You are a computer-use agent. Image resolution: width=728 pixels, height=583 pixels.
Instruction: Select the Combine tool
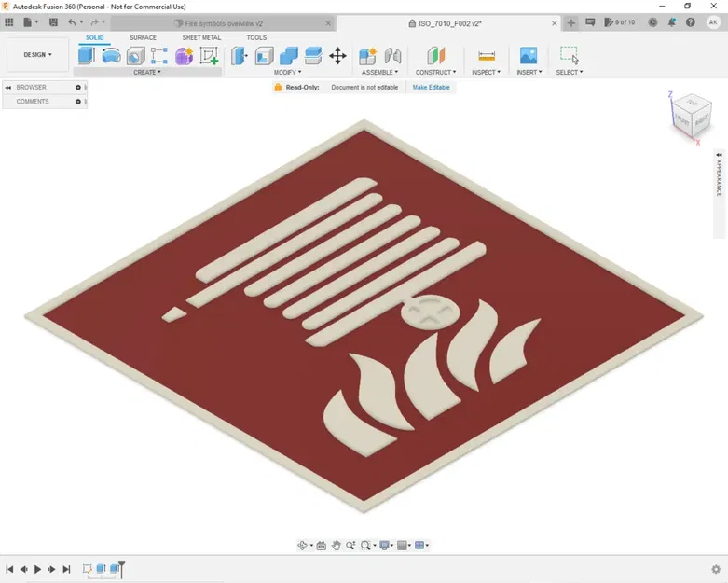click(x=289, y=56)
